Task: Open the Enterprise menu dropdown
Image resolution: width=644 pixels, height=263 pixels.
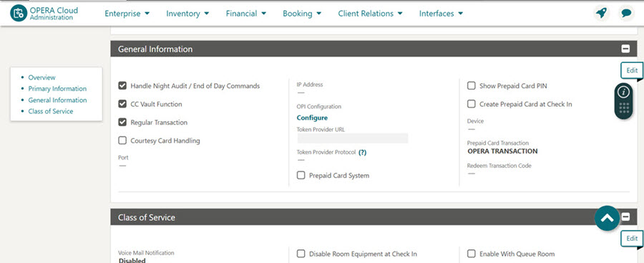Action: 127,14
